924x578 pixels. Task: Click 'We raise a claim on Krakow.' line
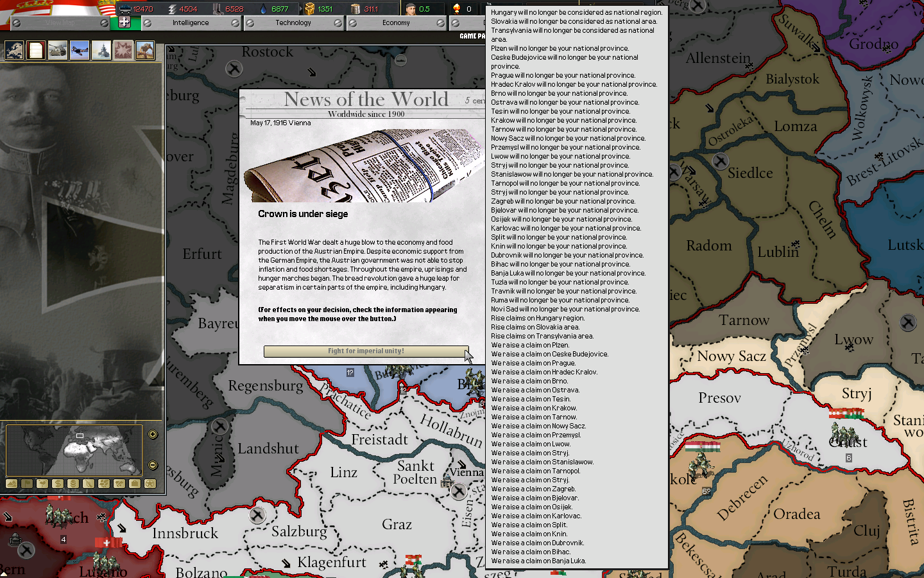534,408
